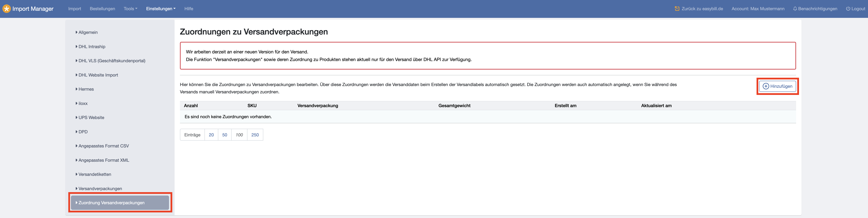Open the Hermes settings section
868x218 pixels.
86,89
